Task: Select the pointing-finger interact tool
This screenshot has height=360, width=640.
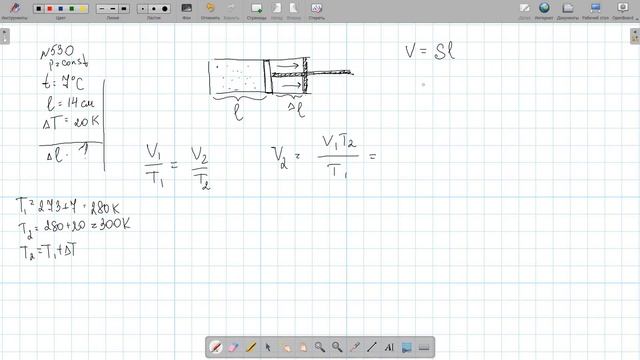Action: (285, 347)
